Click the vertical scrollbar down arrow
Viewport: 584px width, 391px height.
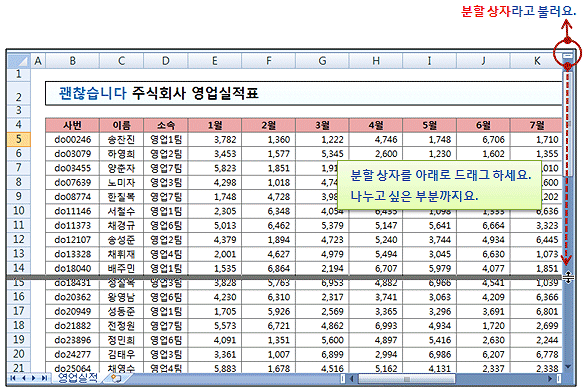tap(568, 367)
